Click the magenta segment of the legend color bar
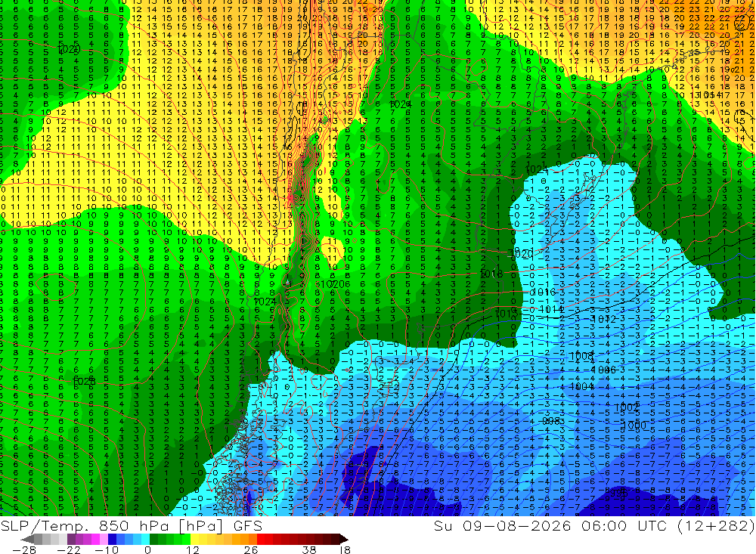 tap(95, 540)
